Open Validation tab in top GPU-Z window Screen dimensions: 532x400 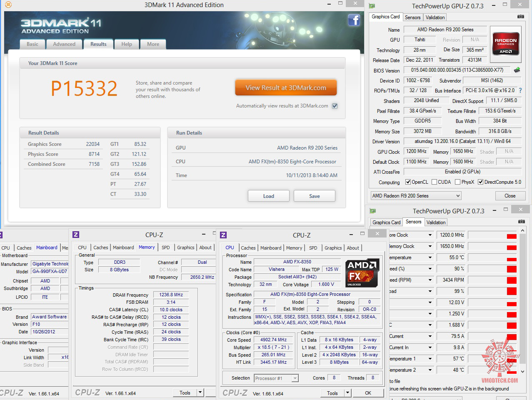coord(435,17)
